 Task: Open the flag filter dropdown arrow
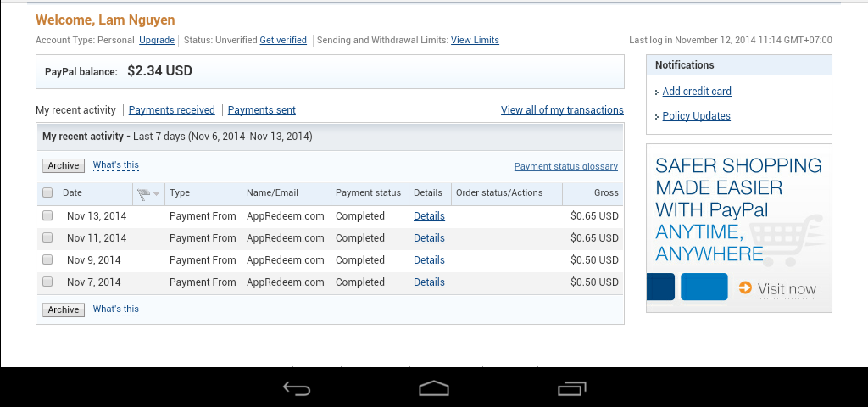[156, 194]
